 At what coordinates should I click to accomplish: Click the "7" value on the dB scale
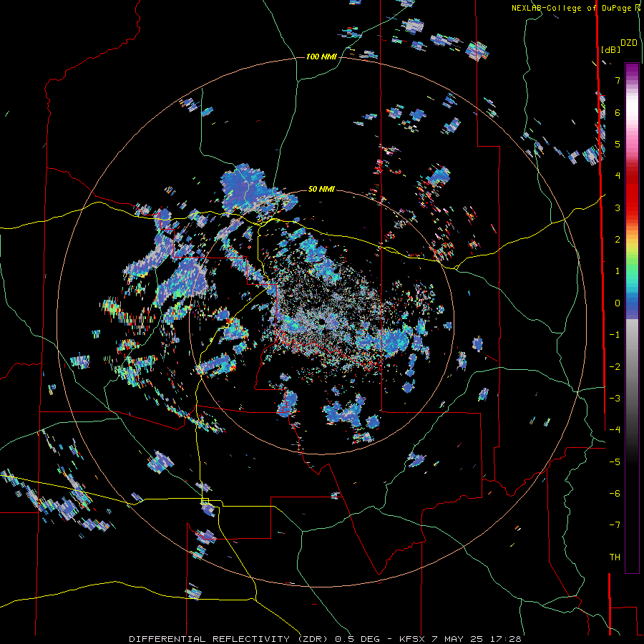pos(618,80)
